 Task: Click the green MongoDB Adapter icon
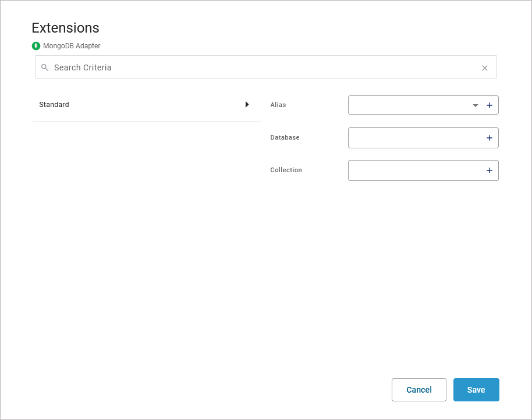pyautogui.click(x=36, y=46)
